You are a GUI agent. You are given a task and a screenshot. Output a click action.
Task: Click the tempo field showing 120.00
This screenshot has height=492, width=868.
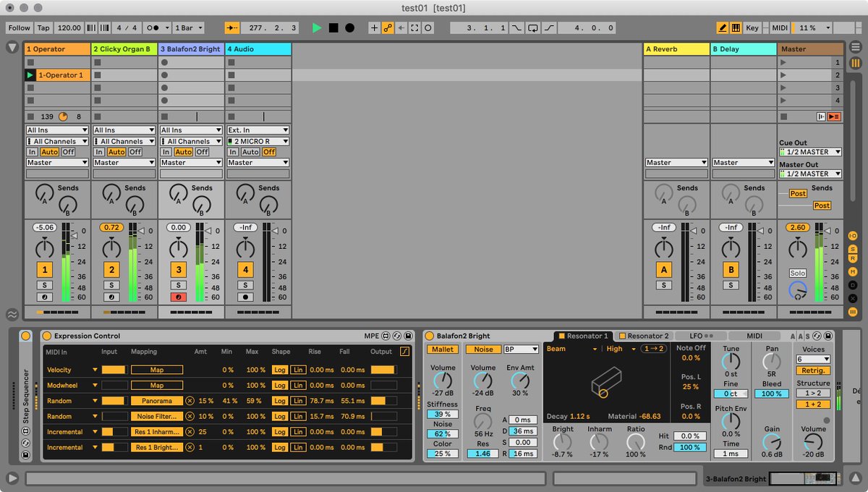tap(70, 27)
